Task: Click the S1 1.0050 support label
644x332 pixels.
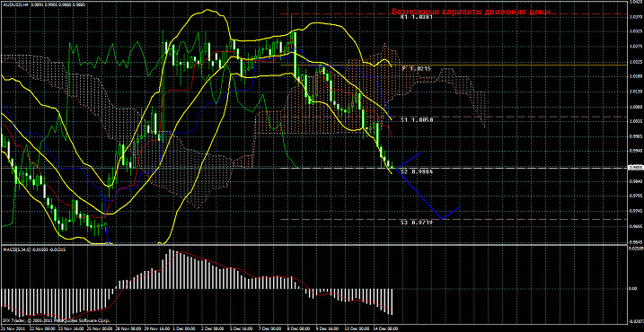Action: tap(416, 120)
